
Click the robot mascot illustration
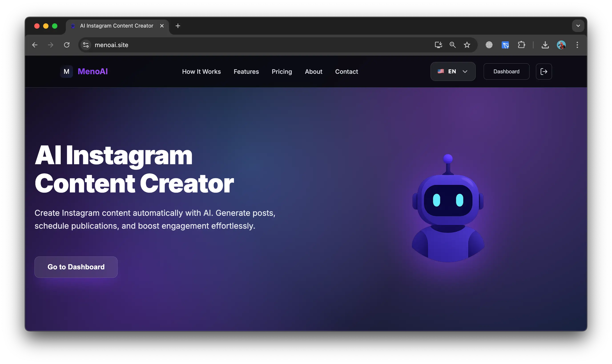point(448,208)
